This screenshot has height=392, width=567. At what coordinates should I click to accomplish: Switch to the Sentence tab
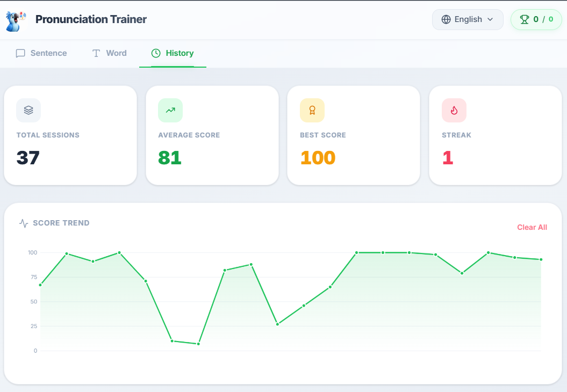point(41,54)
